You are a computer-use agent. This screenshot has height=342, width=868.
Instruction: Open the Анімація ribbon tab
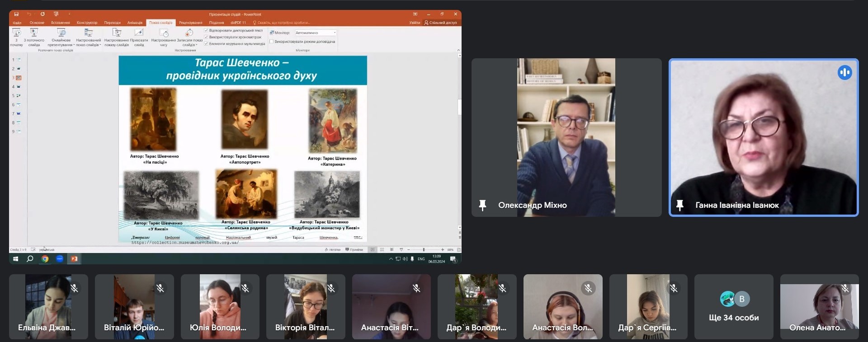(135, 23)
